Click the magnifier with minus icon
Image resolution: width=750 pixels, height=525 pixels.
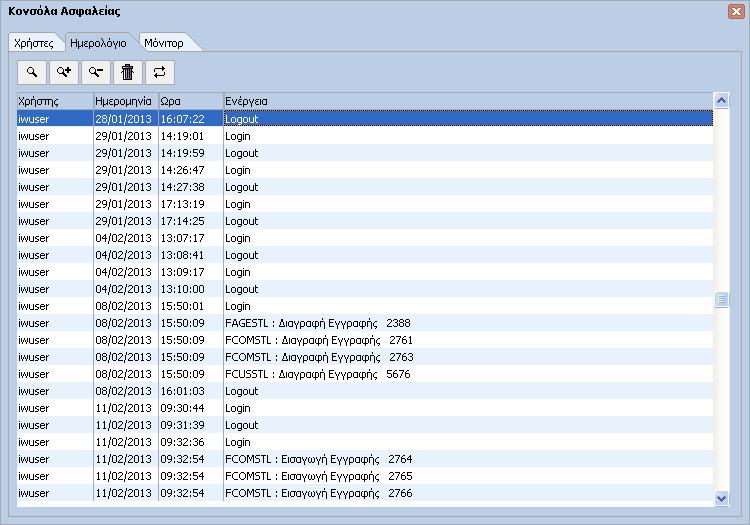[x=96, y=72]
